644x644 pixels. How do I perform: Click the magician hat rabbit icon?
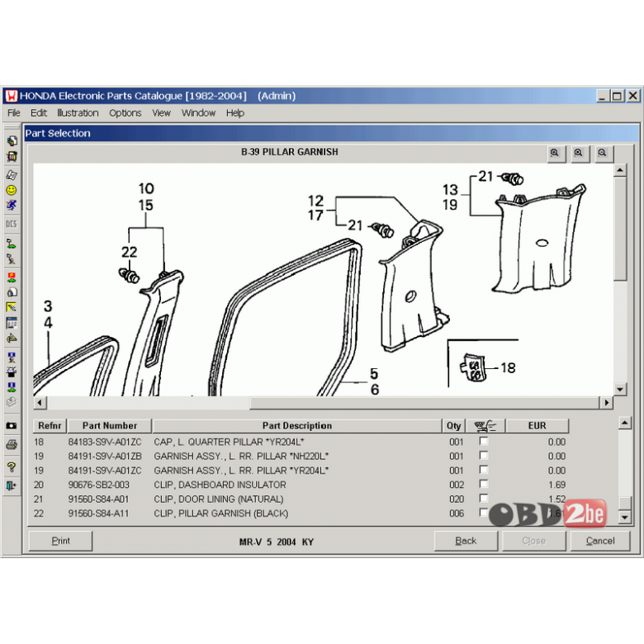point(12,372)
